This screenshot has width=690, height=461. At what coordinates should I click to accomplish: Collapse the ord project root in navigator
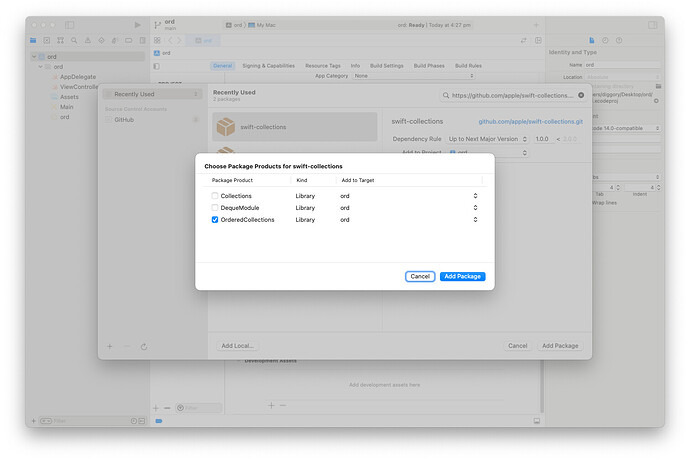coord(34,57)
